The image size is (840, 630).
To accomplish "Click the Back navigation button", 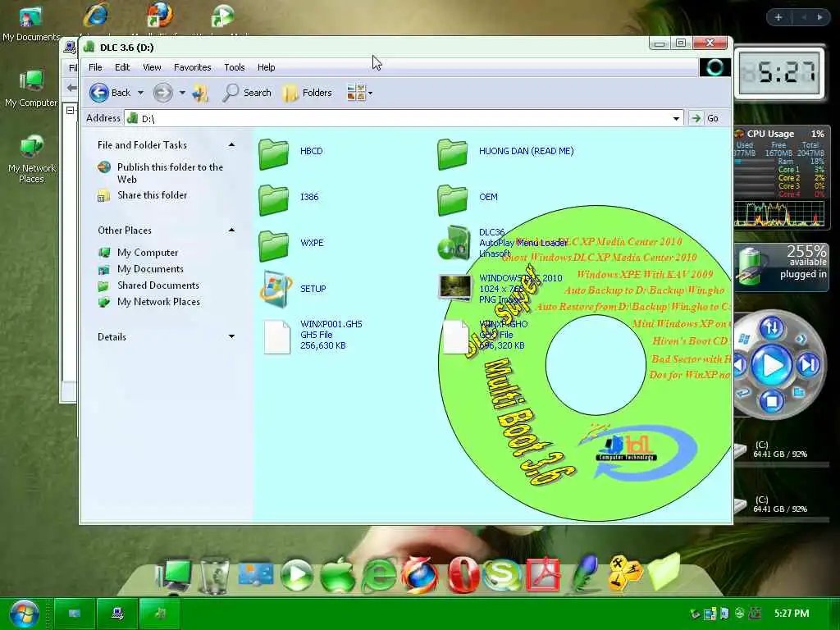I will (110, 93).
